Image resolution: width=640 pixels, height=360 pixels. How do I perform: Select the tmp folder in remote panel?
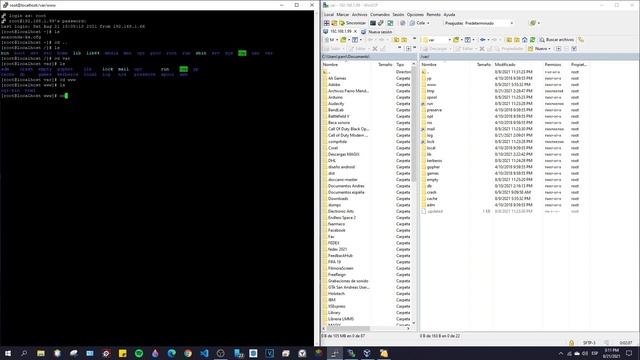[431, 91]
